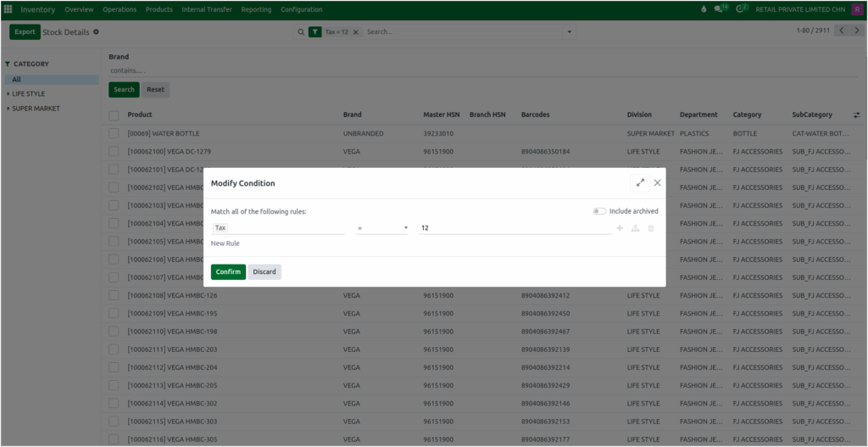
Task: Check the box for VEGA HMBC-195 row
Action: pos(114,314)
